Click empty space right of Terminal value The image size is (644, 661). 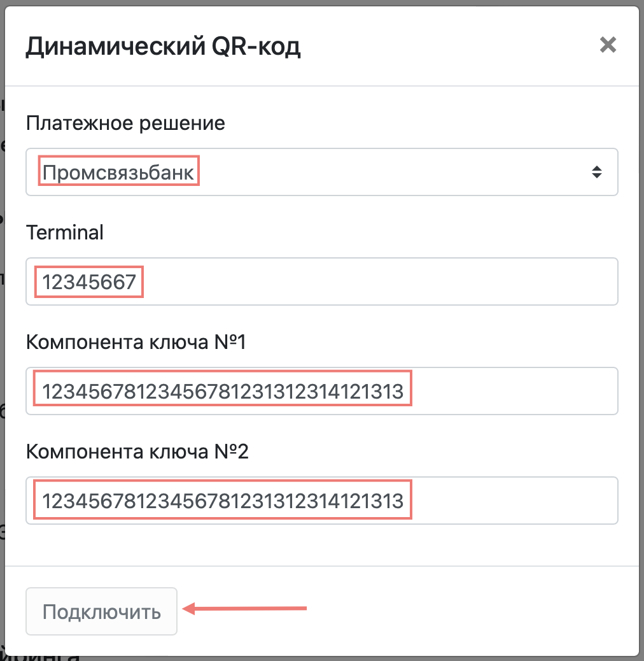379,281
